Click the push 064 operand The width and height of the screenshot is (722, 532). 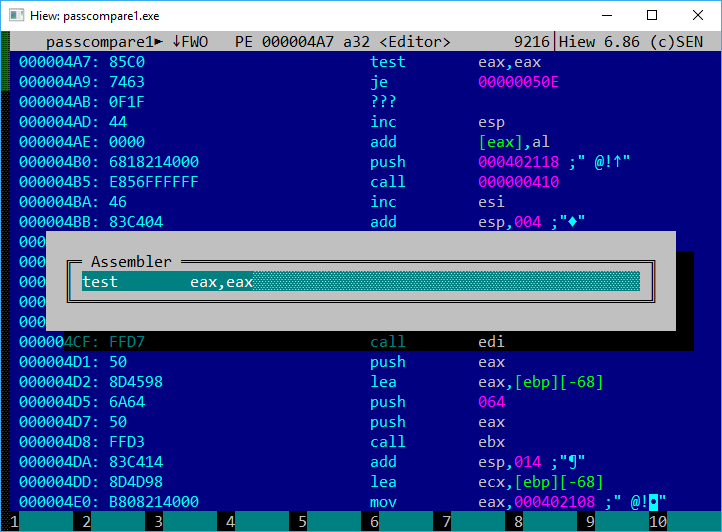[x=491, y=402]
